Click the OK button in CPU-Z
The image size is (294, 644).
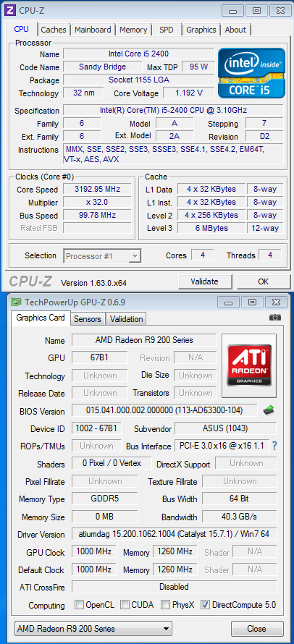(263, 281)
